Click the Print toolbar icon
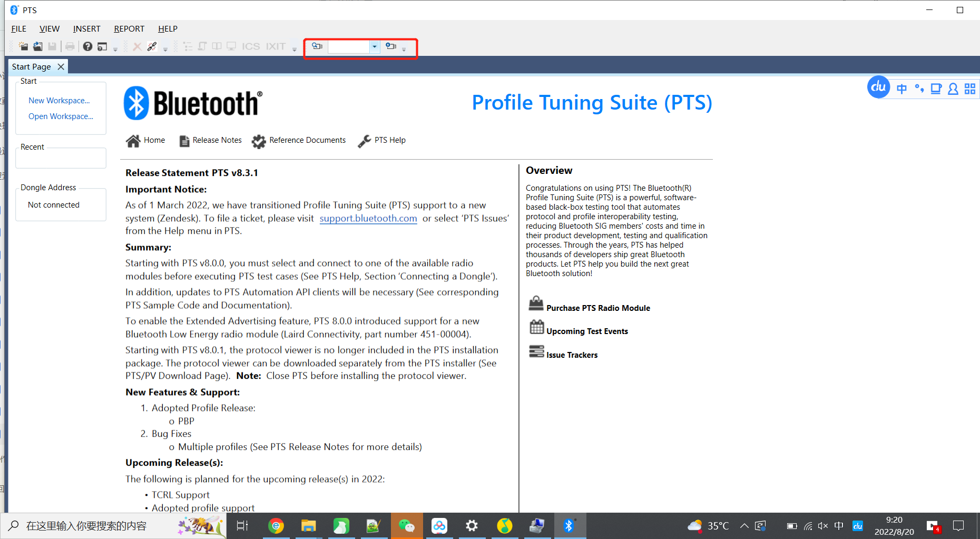The height and width of the screenshot is (539, 980). point(70,46)
